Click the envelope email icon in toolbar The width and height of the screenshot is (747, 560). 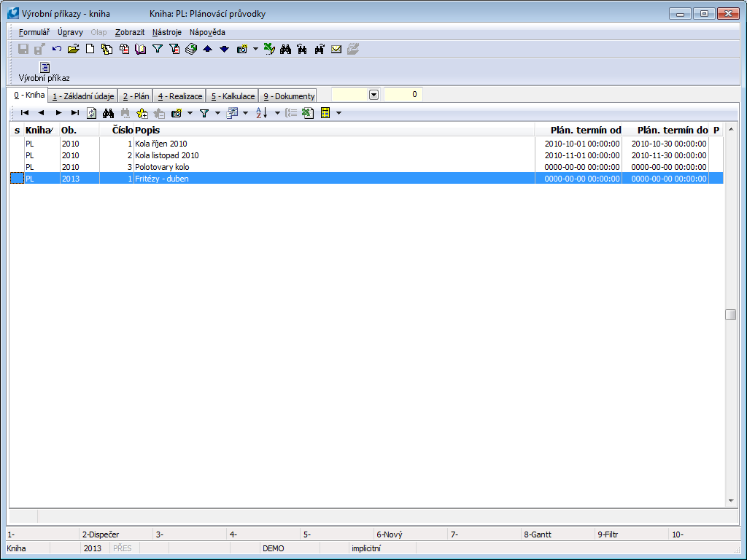[336, 49]
